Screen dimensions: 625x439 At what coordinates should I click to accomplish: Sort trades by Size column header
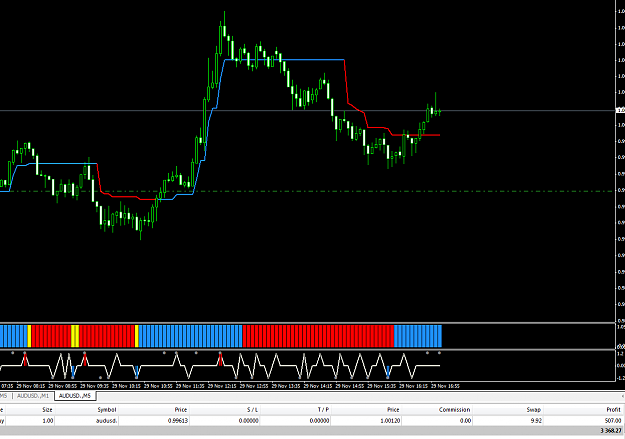coord(47,410)
